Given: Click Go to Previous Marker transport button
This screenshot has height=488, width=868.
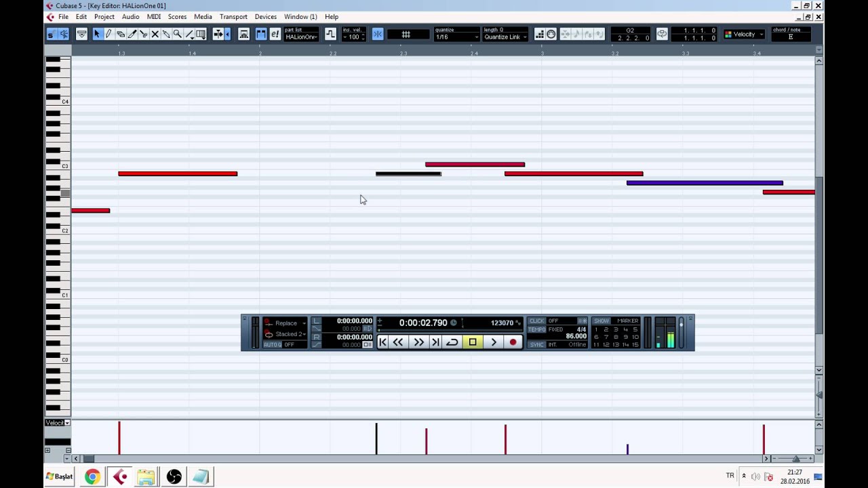Looking at the screenshot, I should point(382,342).
